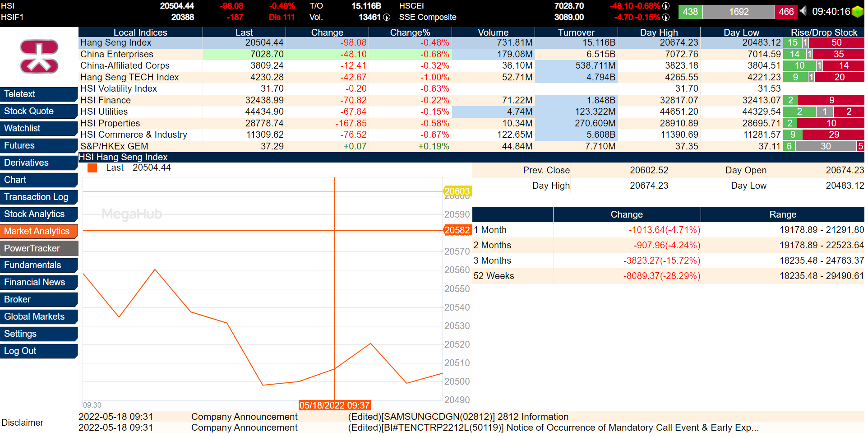Open Global Markets
Viewport: 868px width, 437px height.
click(39, 316)
